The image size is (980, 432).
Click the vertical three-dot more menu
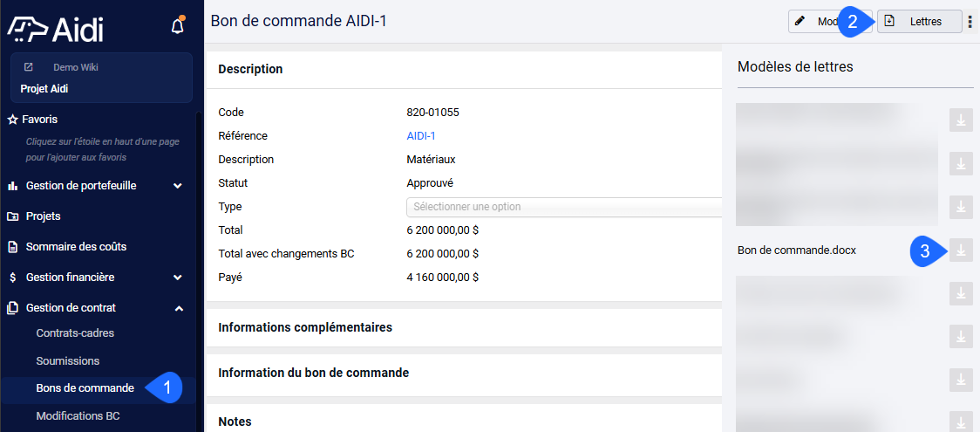[x=970, y=21]
